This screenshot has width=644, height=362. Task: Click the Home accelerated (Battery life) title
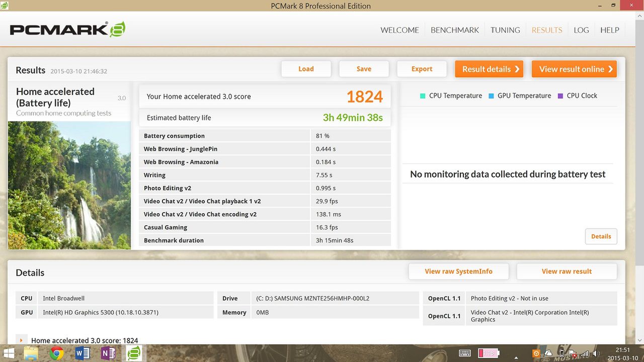[55, 97]
